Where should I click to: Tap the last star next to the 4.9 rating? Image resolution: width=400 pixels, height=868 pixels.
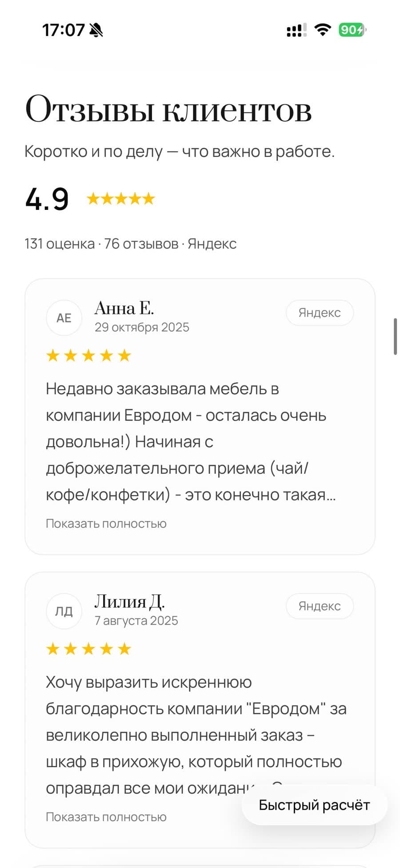(149, 198)
